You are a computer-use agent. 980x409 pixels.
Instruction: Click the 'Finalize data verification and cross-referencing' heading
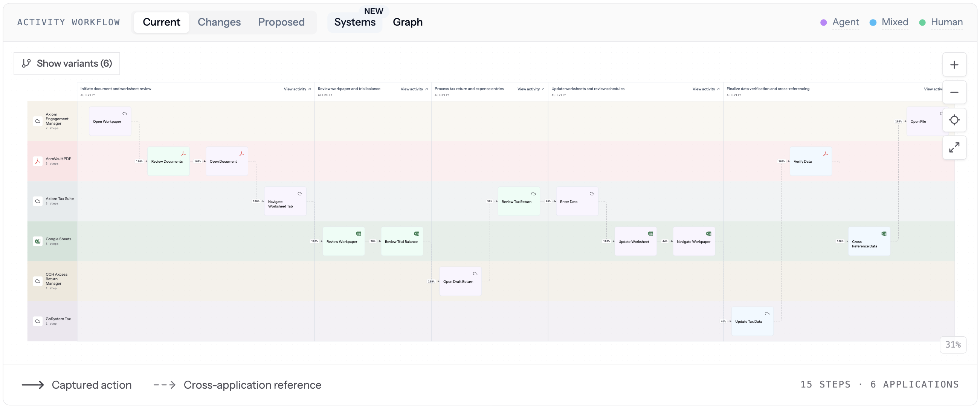click(768, 89)
